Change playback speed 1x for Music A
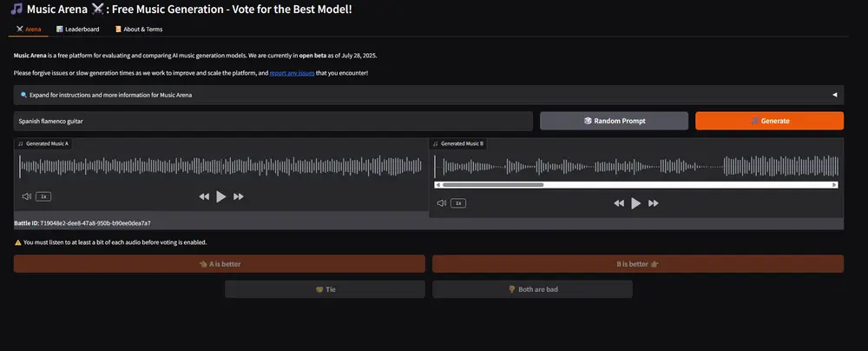This screenshot has height=351, width=868. tap(43, 196)
